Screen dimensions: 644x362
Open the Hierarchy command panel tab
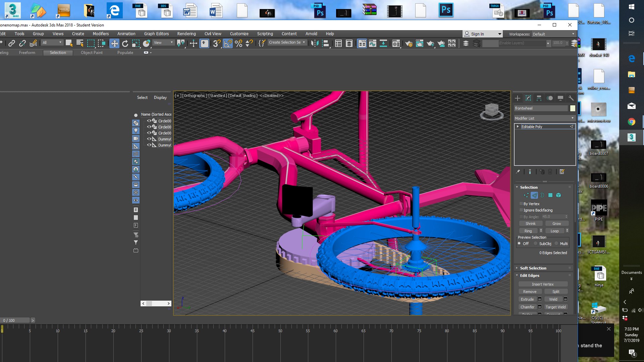click(539, 98)
